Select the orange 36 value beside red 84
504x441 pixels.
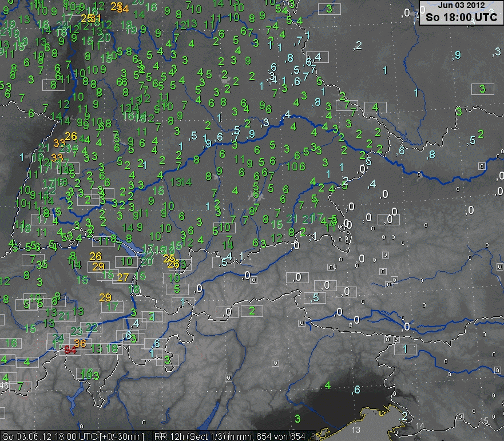80,343
